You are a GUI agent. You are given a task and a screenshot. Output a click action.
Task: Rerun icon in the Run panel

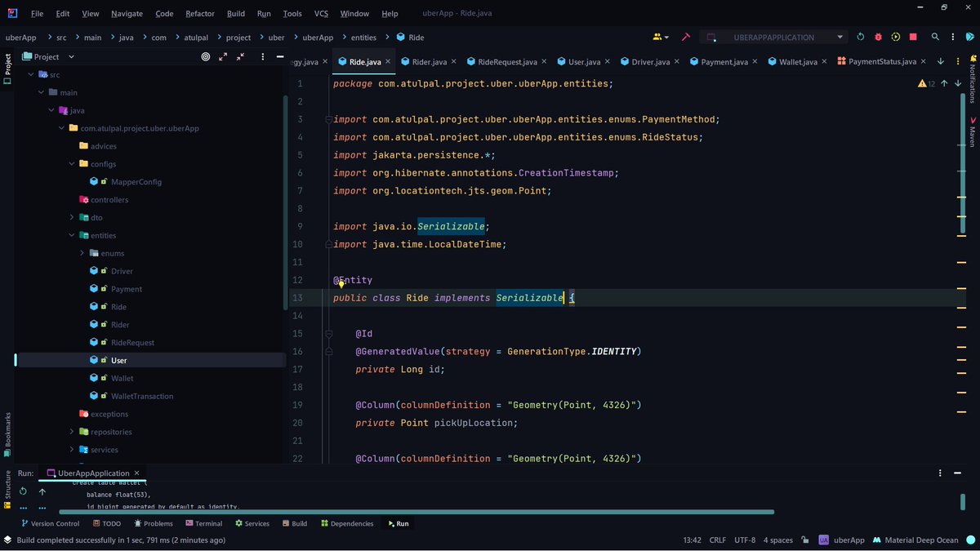[x=22, y=491]
